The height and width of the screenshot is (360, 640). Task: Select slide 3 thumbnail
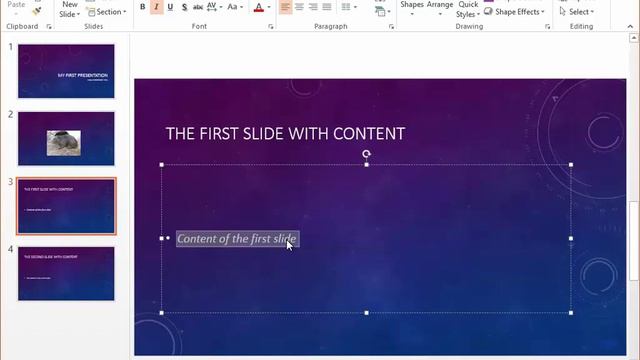click(x=66, y=206)
